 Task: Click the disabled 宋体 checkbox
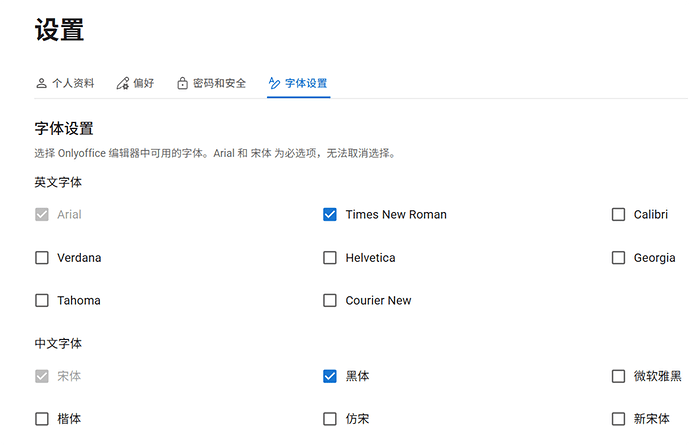[42, 377]
